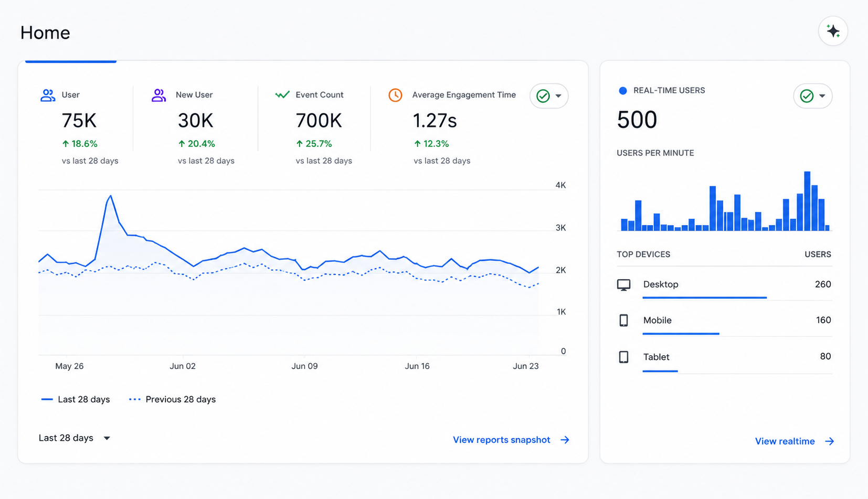Click the Desktop device row label
Viewport: 868px width, 499px height.
click(661, 284)
